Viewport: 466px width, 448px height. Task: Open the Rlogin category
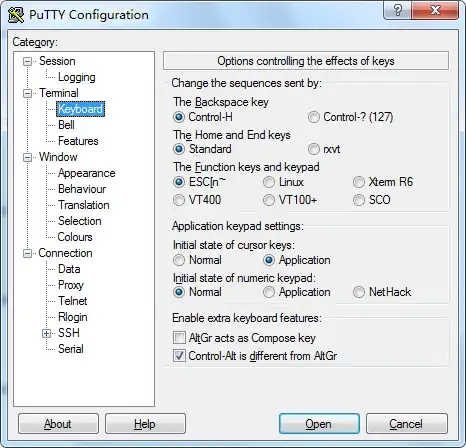point(72,317)
